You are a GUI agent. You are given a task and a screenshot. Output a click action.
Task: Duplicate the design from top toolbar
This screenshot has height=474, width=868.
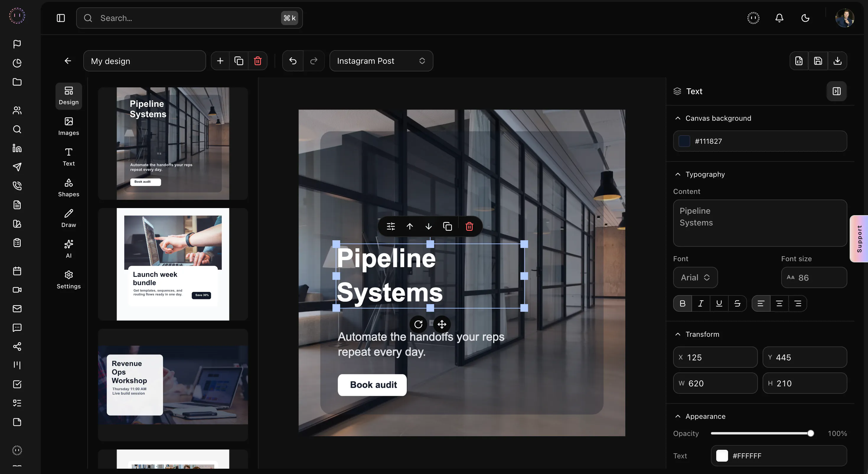[x=239, y=61]
